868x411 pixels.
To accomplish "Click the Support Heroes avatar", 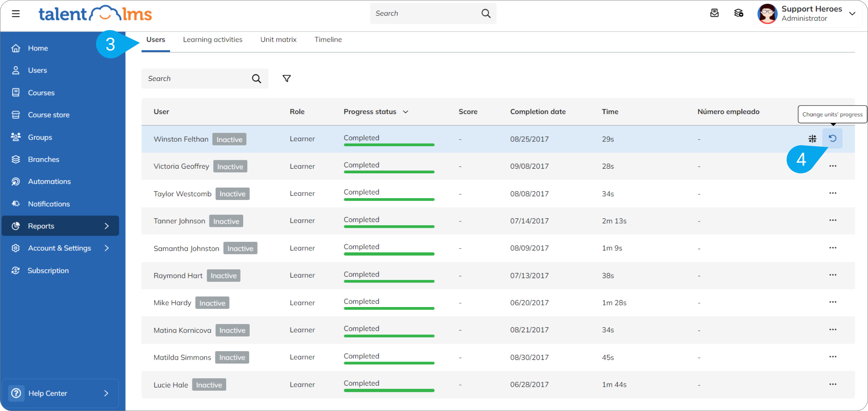I will tap(767, 14).
